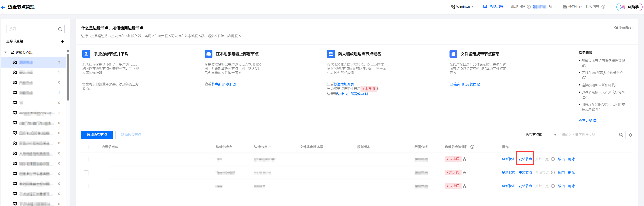Click the keyword filter input field
This screenshot has height=206, width=644.
pos(588,135)
